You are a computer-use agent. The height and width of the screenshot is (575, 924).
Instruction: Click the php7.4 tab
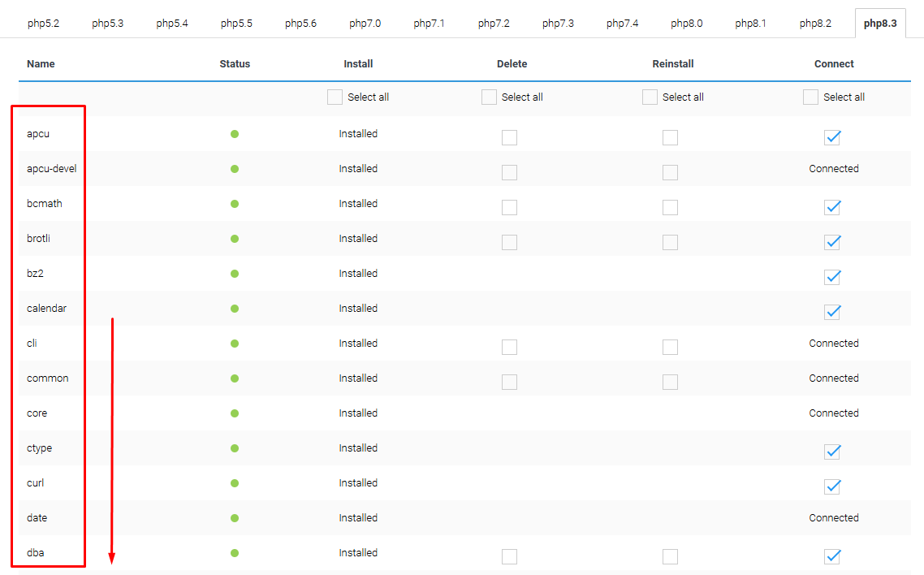click(x=622, y=23)
